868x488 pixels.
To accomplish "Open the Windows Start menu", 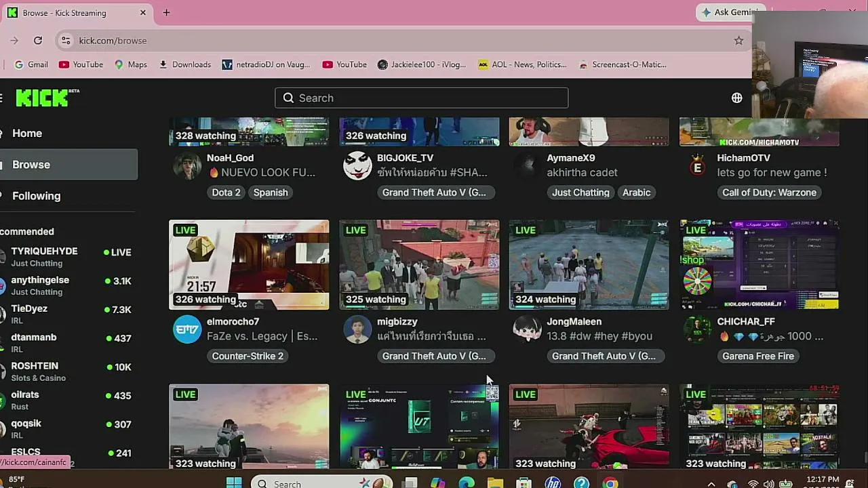I will (234, 483).
